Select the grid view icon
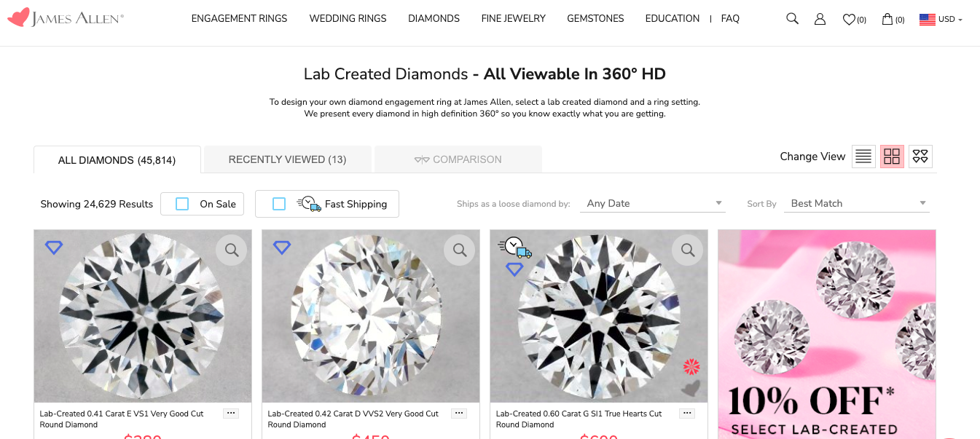Image resolution: width=980 pixels, height=439 pixels. point(892,157)
